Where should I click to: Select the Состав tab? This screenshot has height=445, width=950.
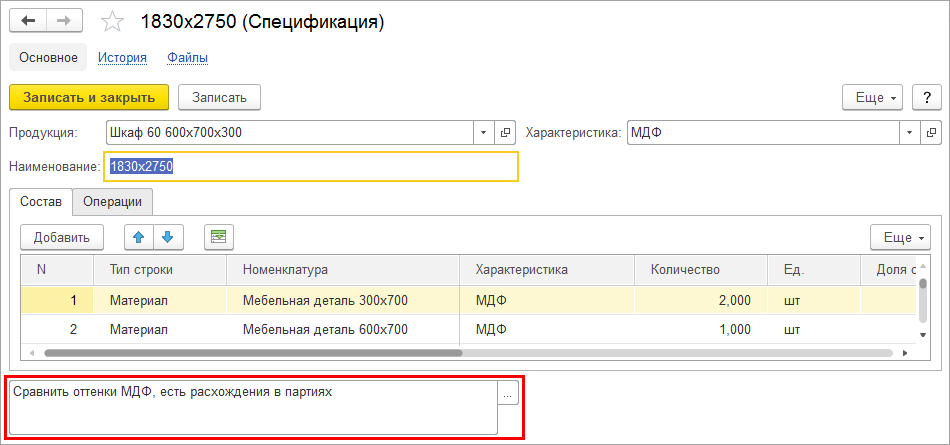point(41,202)
